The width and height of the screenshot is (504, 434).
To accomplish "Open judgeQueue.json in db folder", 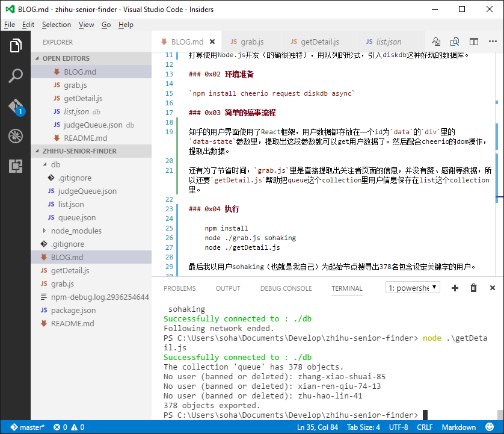I will [x=91, y=191].
